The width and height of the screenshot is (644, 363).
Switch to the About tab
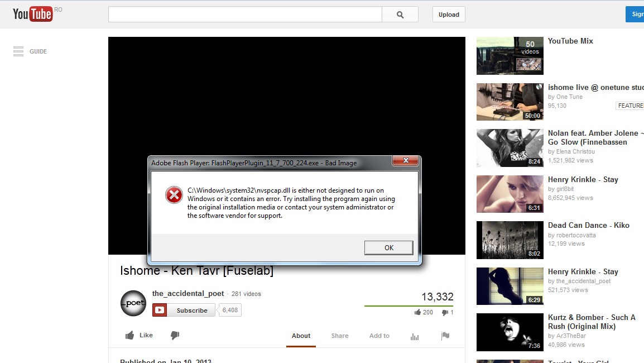pos(301,336)
